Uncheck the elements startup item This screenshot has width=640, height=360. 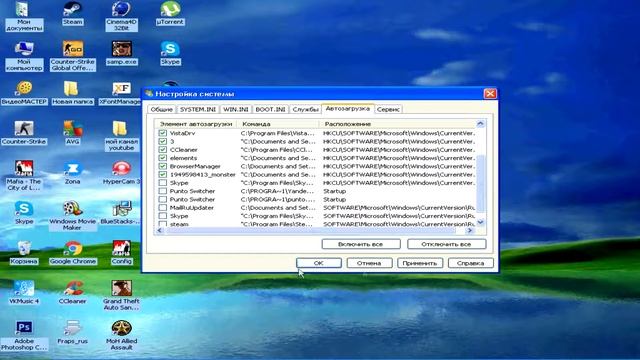[x=162, y=158]
